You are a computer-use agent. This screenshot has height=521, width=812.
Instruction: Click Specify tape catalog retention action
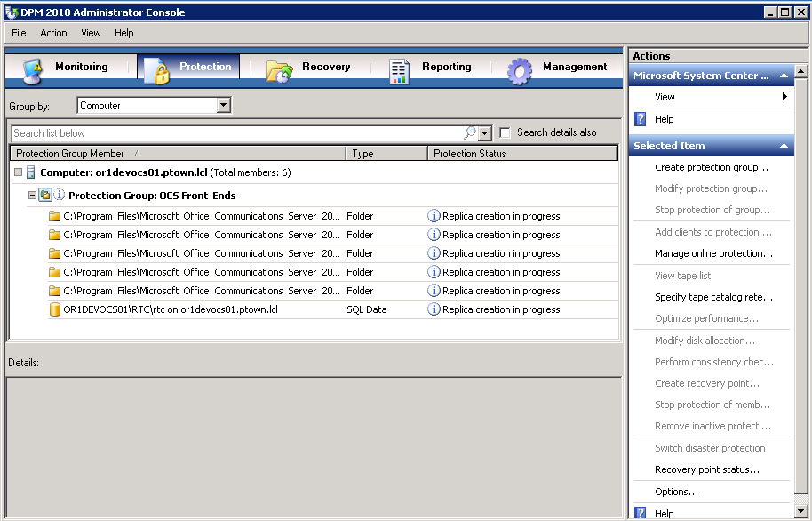coord(713,297)
